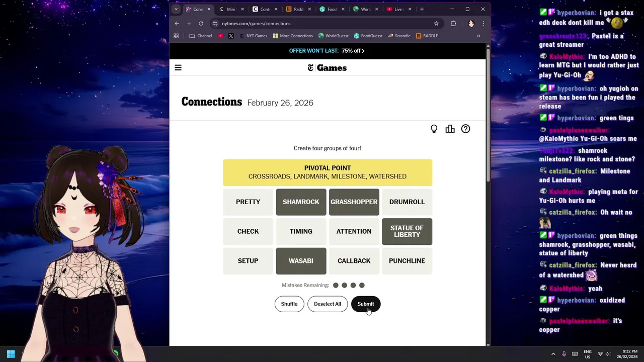The image size is (644, 362).
Task: Click the lightbulb hints icon
Action: click(x=434, y=129)
